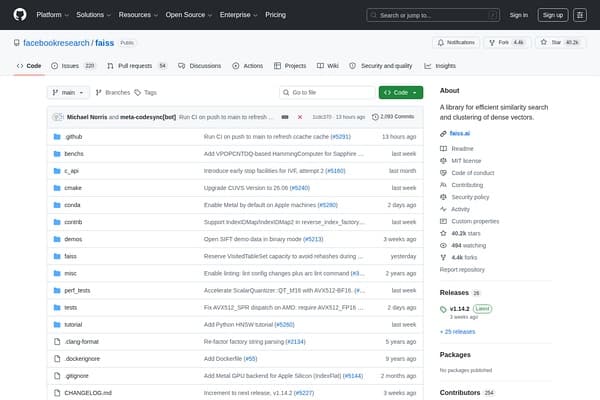The image size is (600, 400).
Task: Open pull request #5291 link
Action: 341,137
